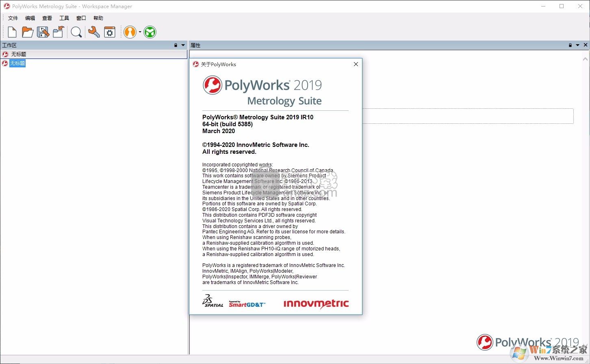Click the orange license manager icon

click(x=129, y=32)
